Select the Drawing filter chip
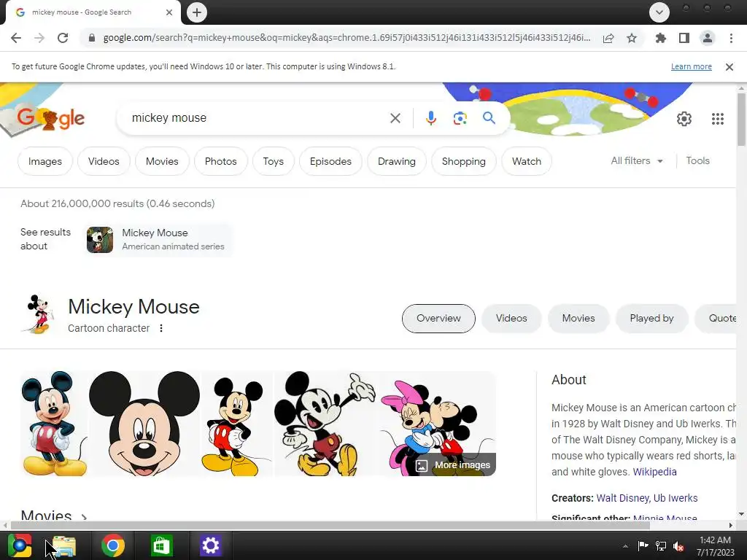Screen dimensions: 747x560 [396, 161]
